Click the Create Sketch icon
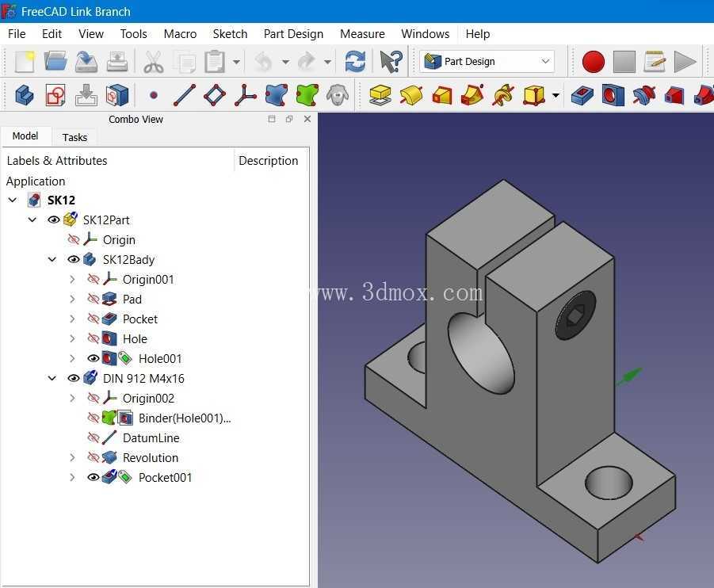The image size is (714, 588). 55,95
